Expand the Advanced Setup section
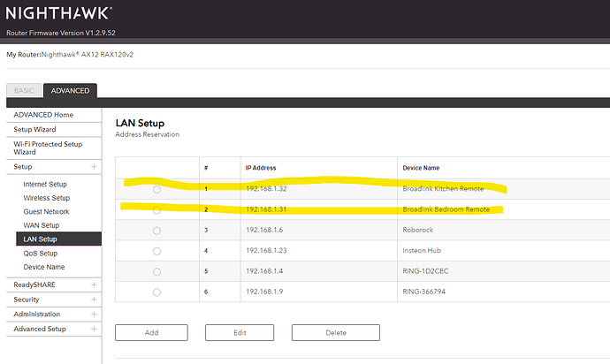This screenshot has width=610, height=364. 94,329
